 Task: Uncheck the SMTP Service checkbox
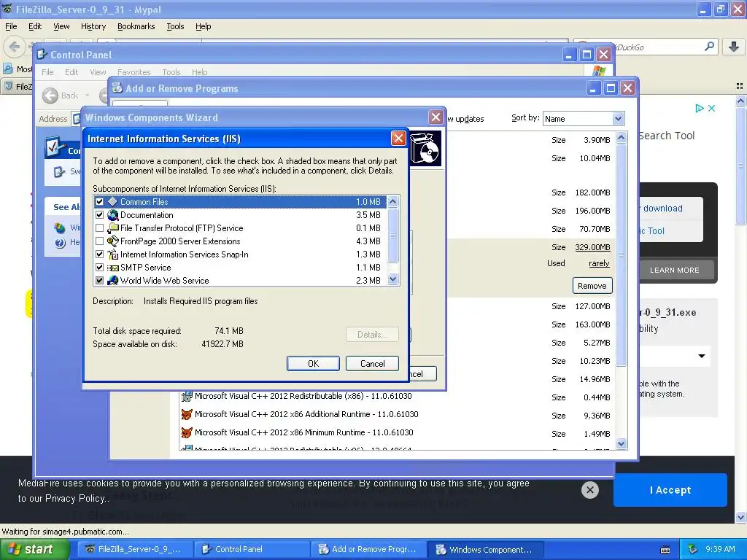(x=99, y=267)
